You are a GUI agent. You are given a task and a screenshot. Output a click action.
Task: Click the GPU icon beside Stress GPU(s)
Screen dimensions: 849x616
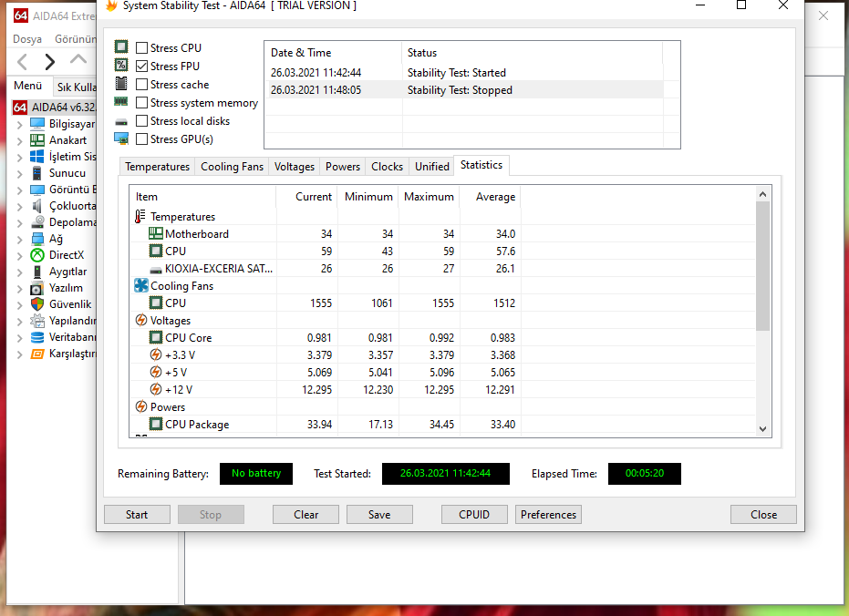coord(121,139)
